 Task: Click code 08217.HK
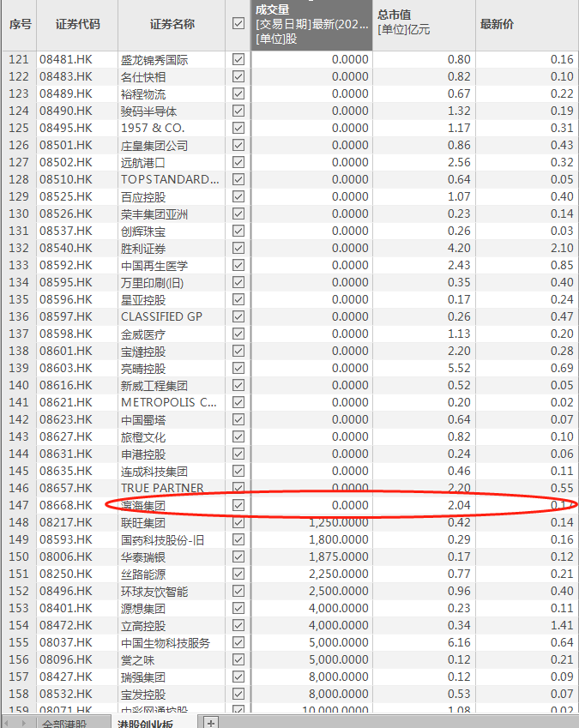pos(66,522)
